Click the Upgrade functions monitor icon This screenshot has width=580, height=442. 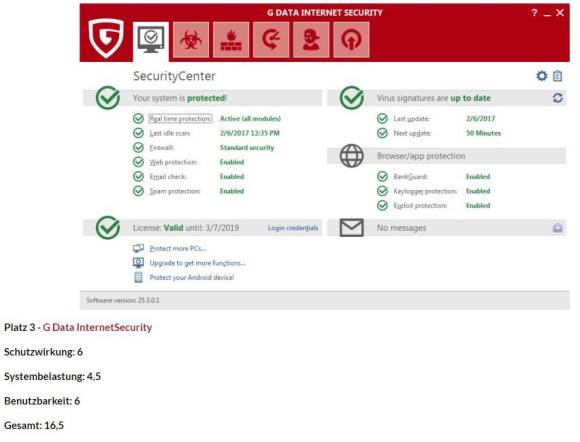tap(138, 263)
